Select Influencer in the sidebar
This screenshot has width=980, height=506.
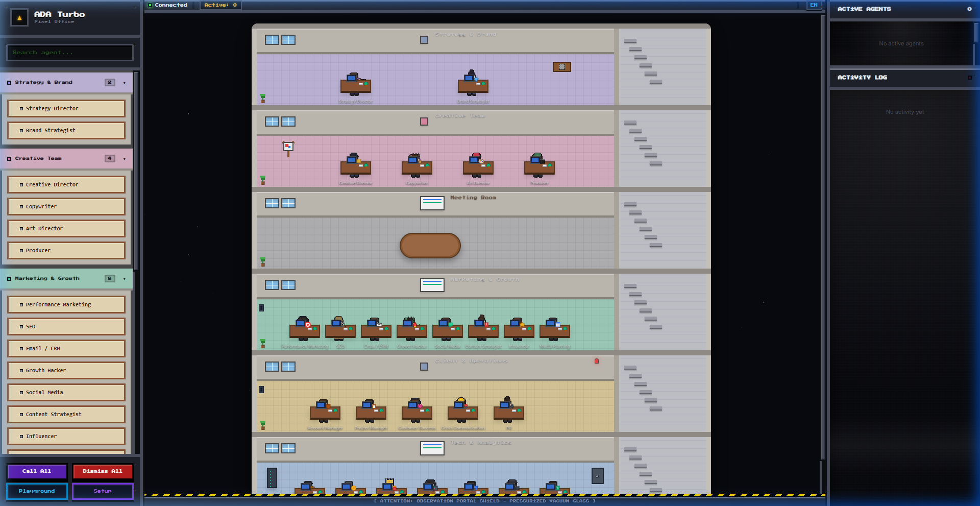pyautogui.click(x=66, y=436)
